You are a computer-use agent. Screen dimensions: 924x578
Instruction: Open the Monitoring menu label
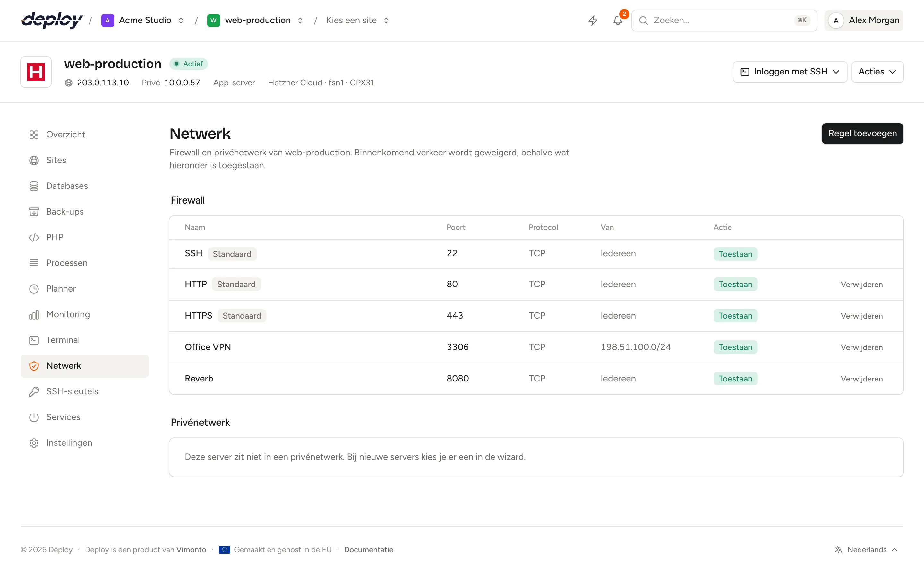pos(68,314)
